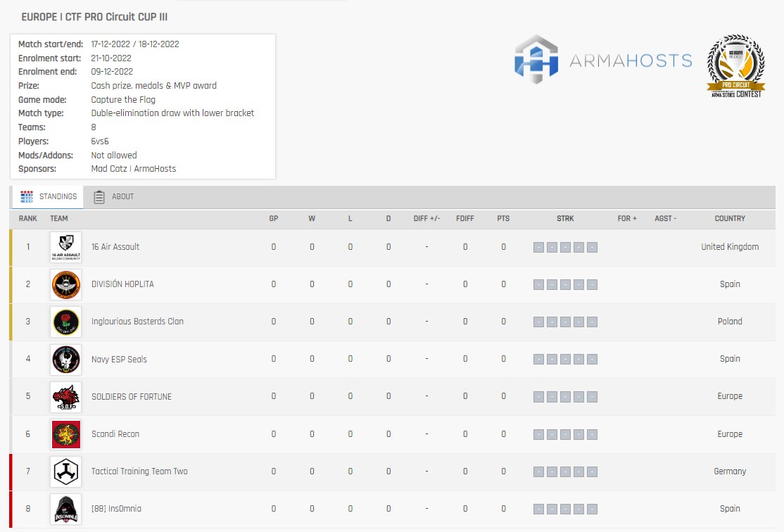Click the 'Capture the Flag' game mode value

(123, 99)
